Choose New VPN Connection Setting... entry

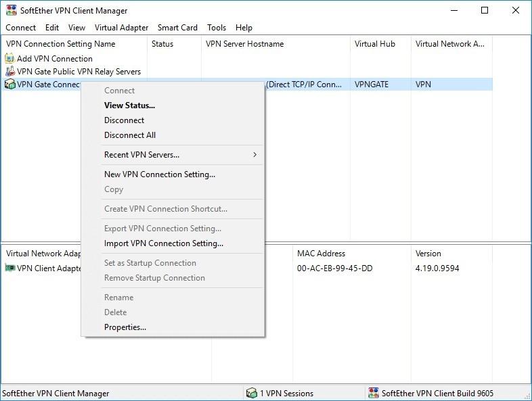[x=173, y=174]
